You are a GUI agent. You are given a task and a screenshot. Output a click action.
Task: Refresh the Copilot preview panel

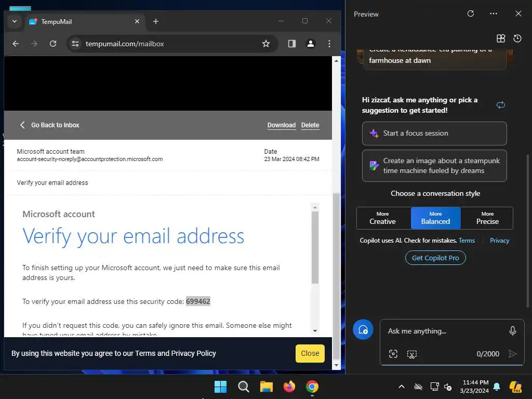pos(471,14)
